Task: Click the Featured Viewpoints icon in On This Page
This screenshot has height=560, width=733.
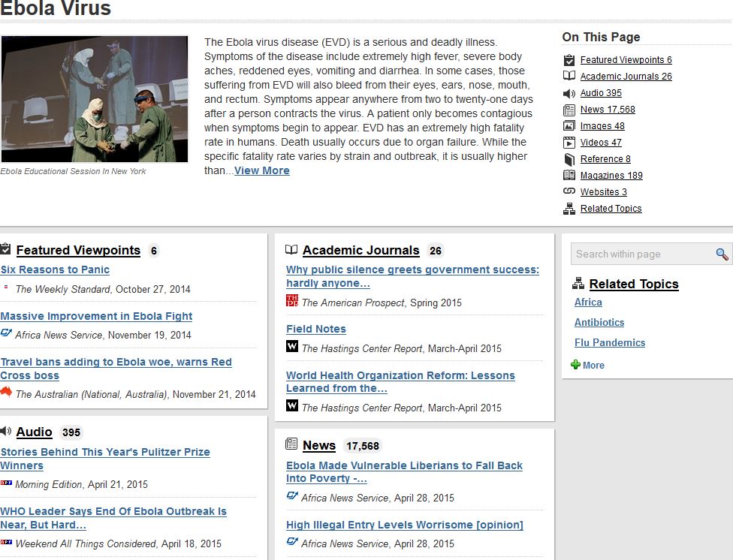Action: 569,60
